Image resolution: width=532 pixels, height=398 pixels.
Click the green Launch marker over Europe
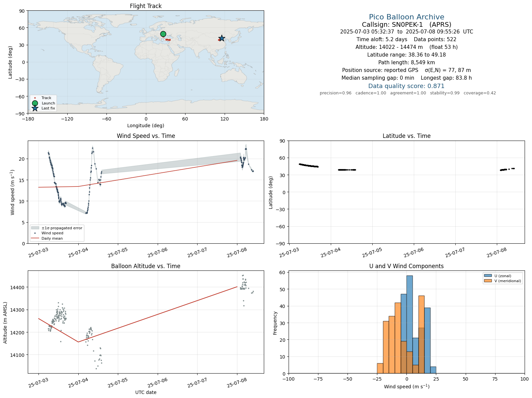[163, 34]
